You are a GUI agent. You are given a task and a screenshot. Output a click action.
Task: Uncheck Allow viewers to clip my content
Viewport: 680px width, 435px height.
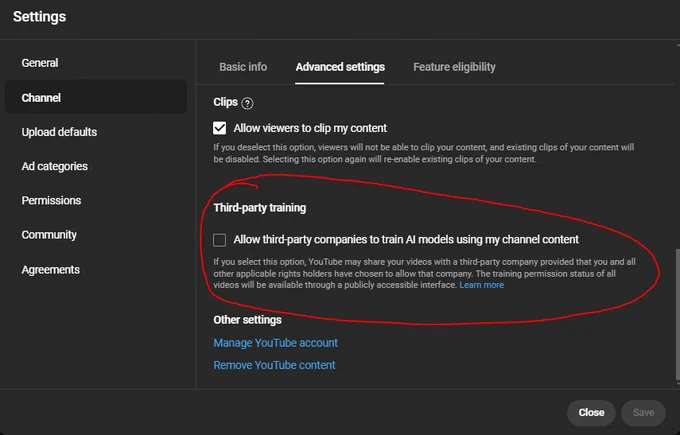219,128
